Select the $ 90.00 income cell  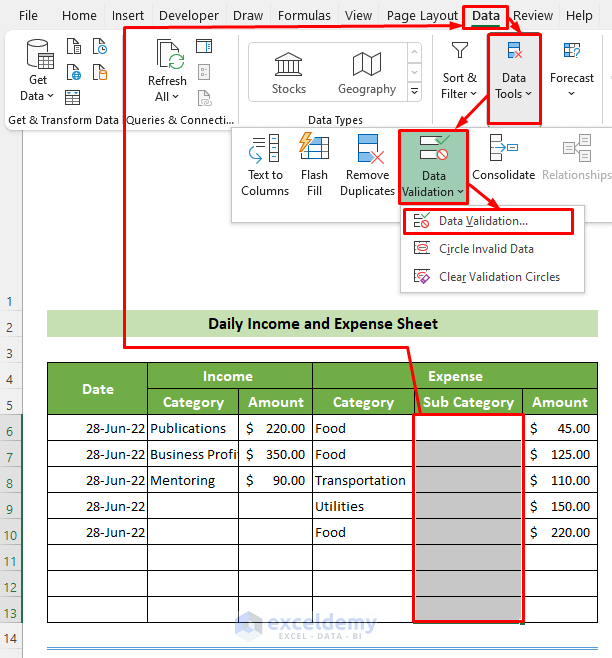275,480
